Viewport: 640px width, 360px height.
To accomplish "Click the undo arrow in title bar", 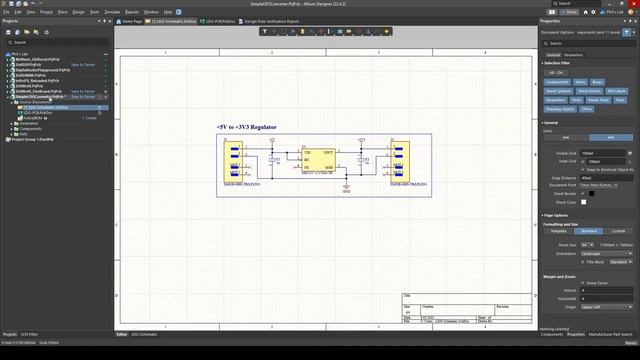I will pos(33,4).
